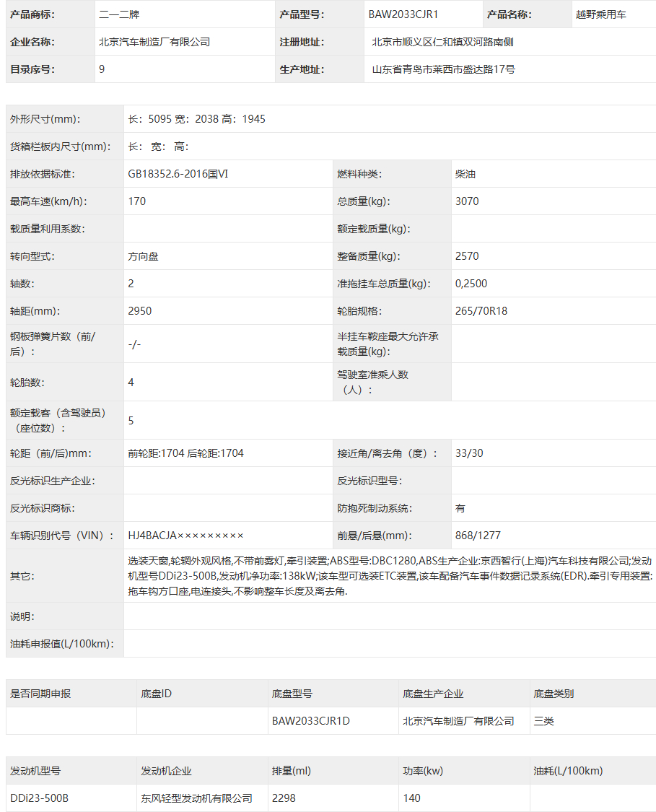The width and height of the screenshot is (656, 812).
Task: Click the 载质量利用系数 label
Action: 48,229
